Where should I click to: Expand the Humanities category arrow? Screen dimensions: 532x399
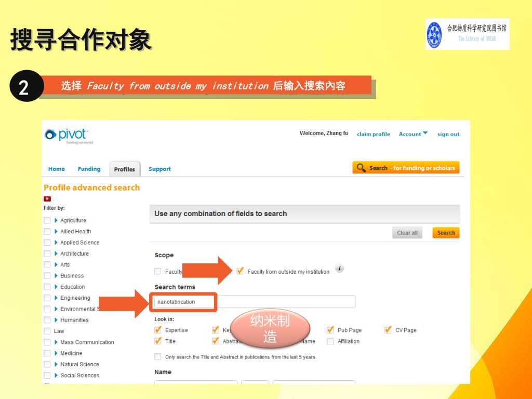(x=56, y=320)
